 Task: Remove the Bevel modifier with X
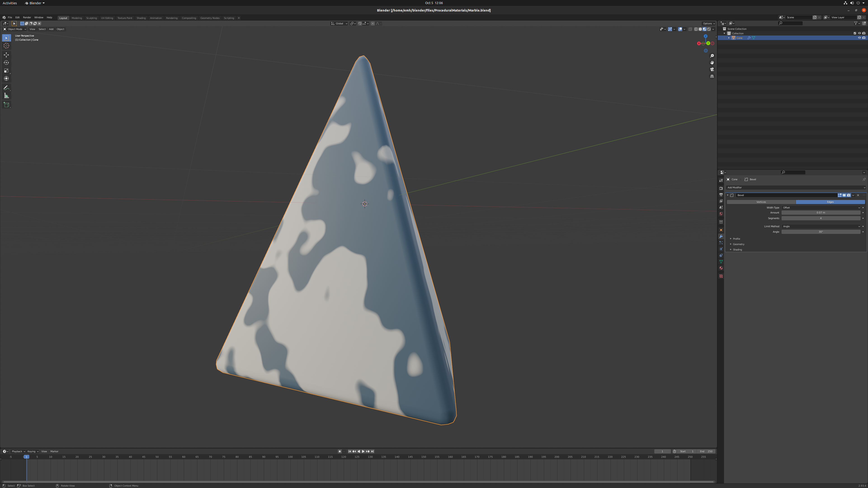[858, 195]
